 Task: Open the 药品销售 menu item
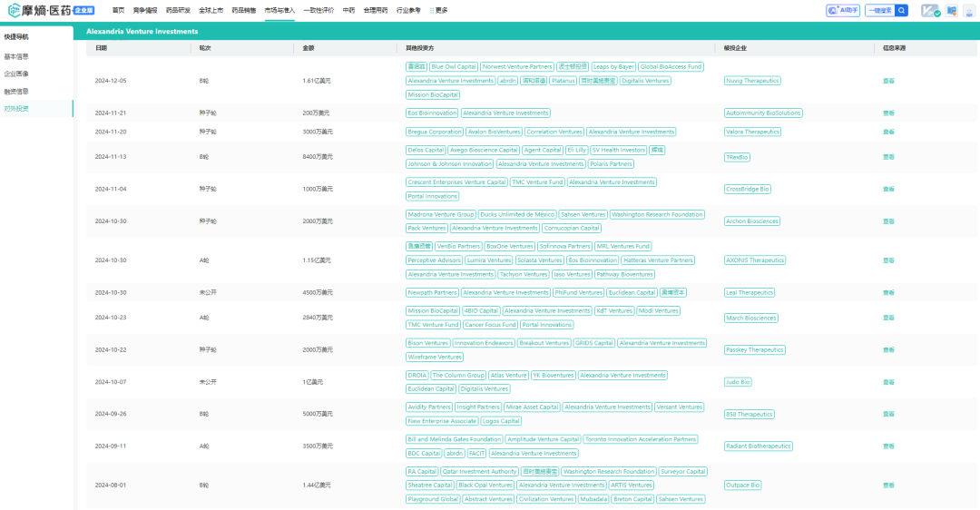(x=244, y=11)
